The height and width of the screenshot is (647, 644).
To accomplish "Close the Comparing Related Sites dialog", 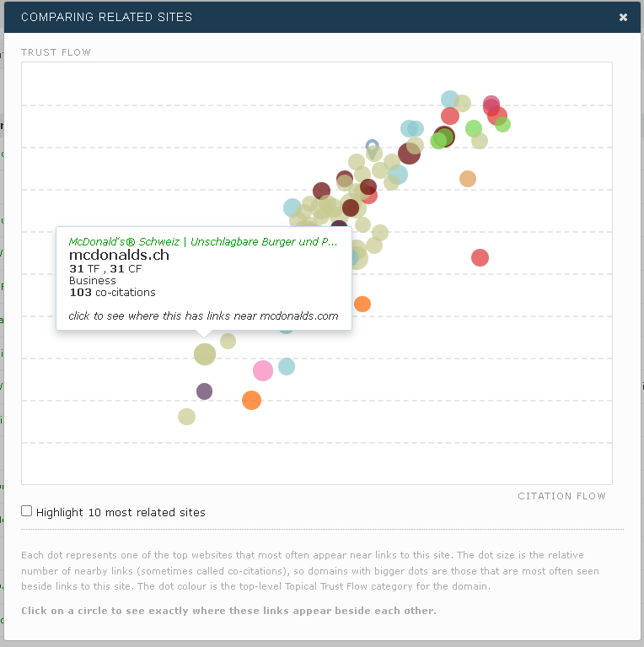I will 623,17.
